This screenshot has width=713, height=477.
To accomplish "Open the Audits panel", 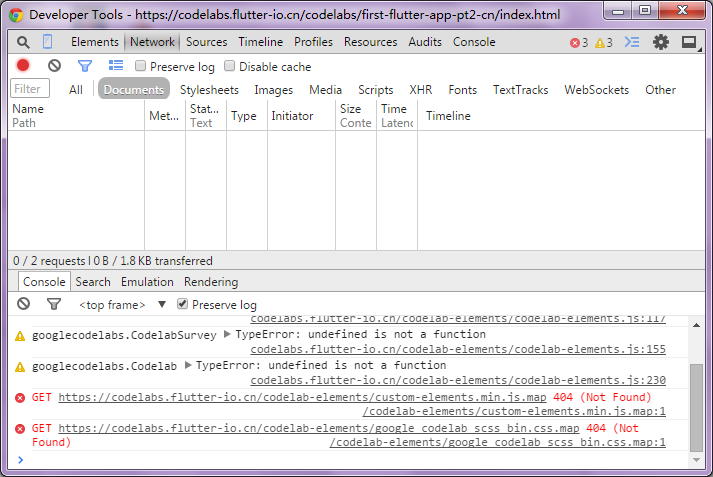I will 425,42.
